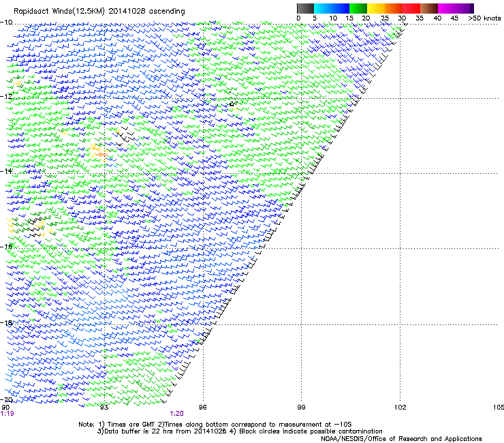
Task: Click the purple '1:20' time label
Action: 177,414
